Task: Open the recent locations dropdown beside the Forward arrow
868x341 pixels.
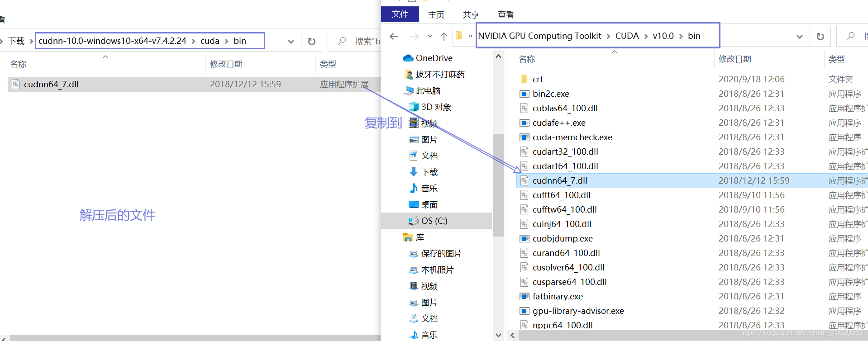Action: click(x=430, y=36)
